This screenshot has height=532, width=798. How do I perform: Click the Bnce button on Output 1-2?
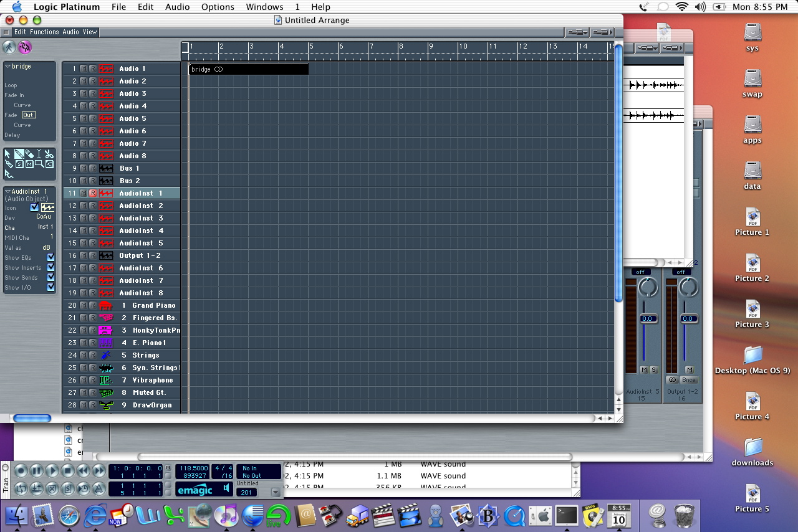click(688, 380)
